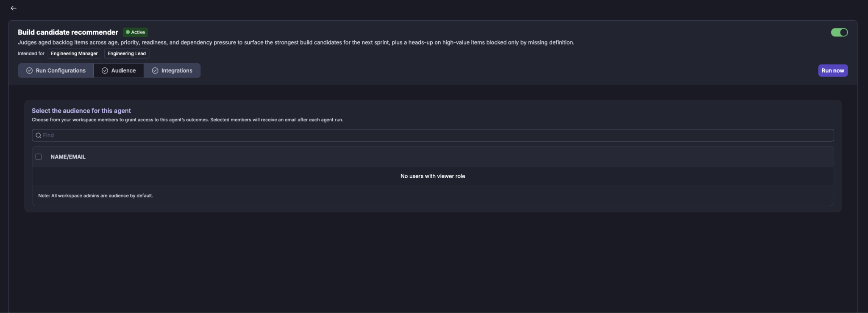Click the magnifier icon in the Find box

(38, 135)
